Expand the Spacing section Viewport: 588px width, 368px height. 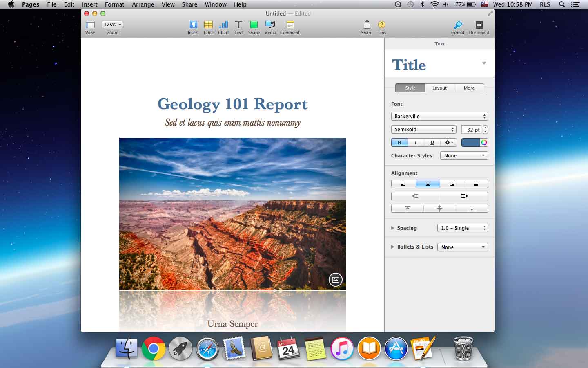coord(393,228)
